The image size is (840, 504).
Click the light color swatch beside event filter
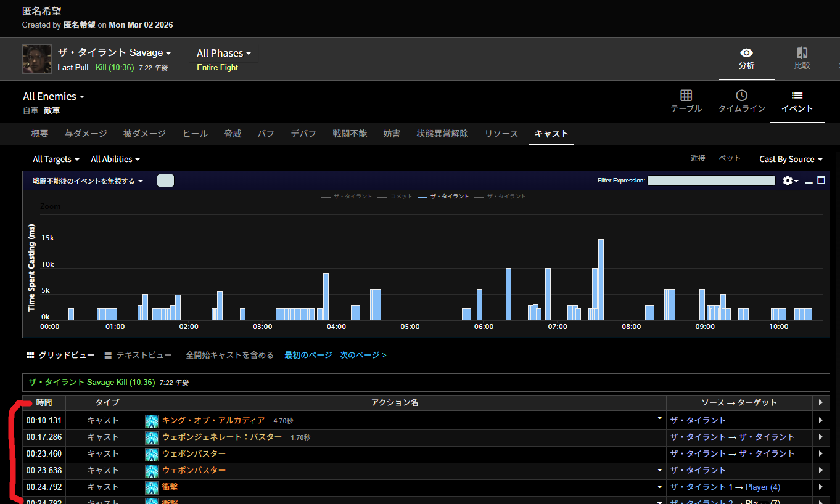click(165, 181)
